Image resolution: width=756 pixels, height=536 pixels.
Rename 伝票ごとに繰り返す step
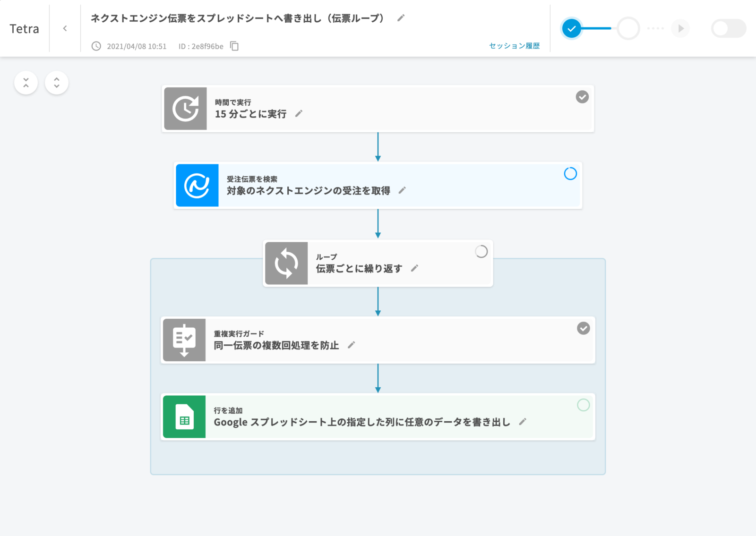[414, 268]
